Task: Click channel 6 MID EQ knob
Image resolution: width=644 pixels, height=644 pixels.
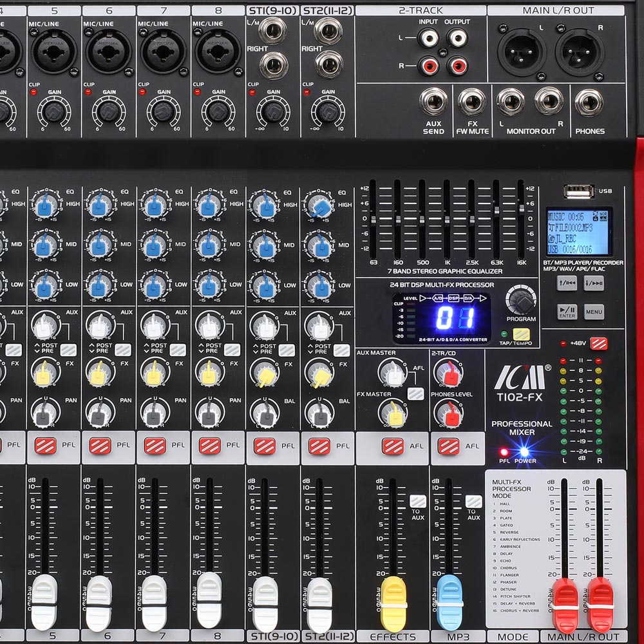Action: (x=99, y=245)
